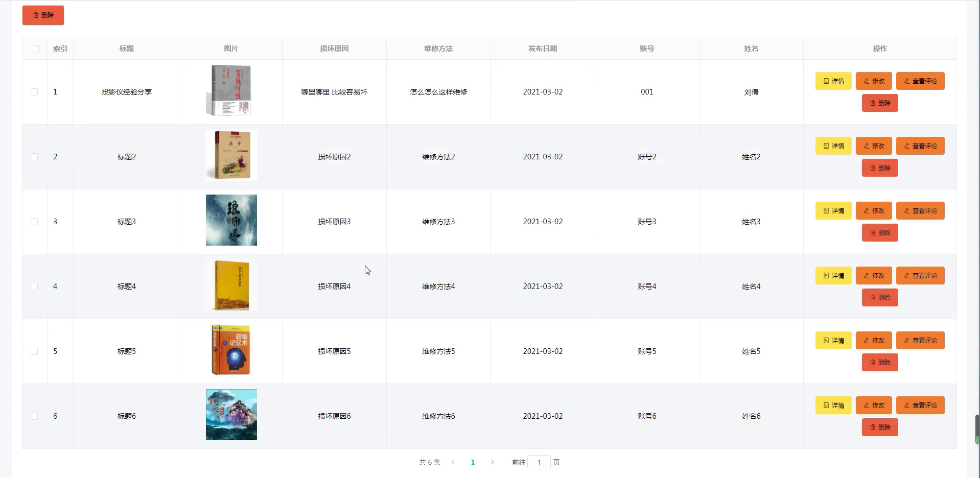
Task: Click the 账号 column header
Action: coord(647,49)
